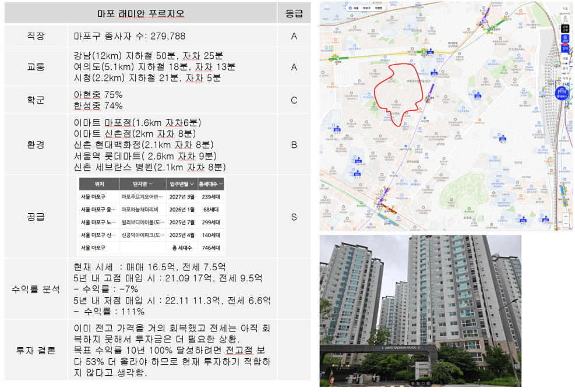575x392 pixels.
Task: Select the 빌리브디에이블 row name
Action: (143, 223)
